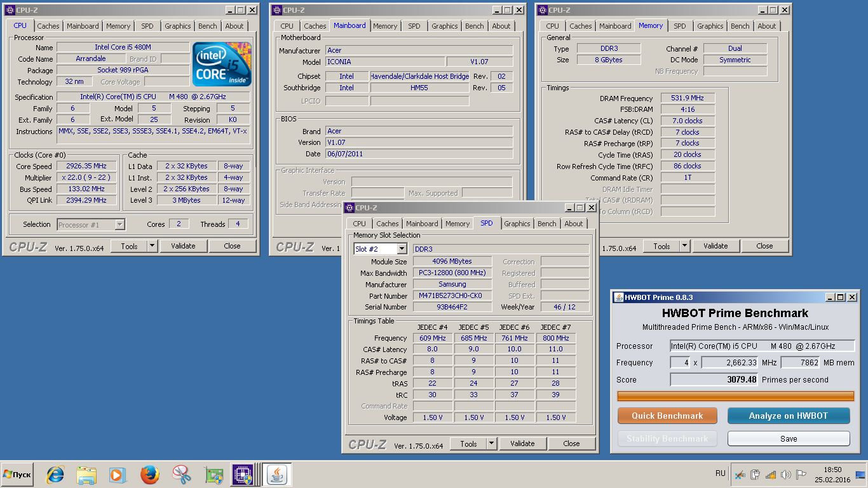
Task: Click Max Bandwidth PC3-12800 (800 MHz) value
Action: tap(452, 273)
